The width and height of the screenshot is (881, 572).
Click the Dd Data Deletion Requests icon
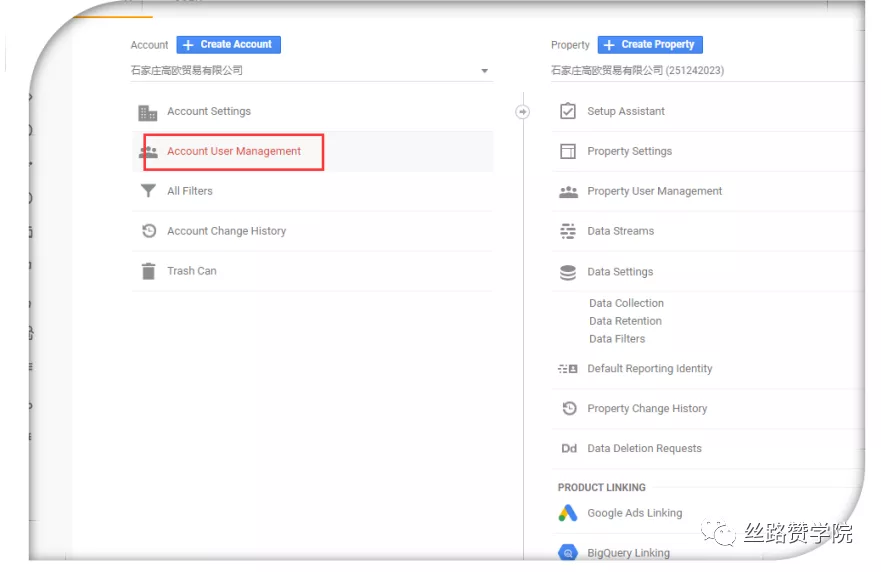(569, 448)
